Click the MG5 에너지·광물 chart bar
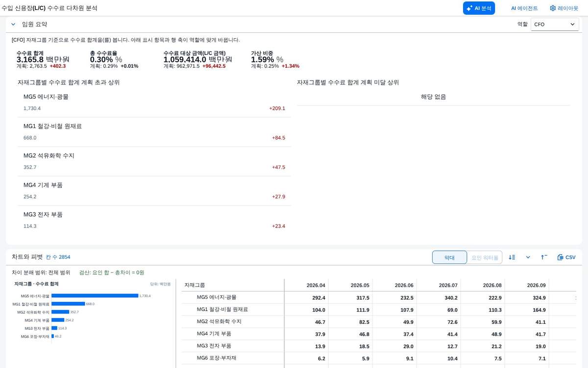Viewport: 588px width, 368px height. (95, 296)
